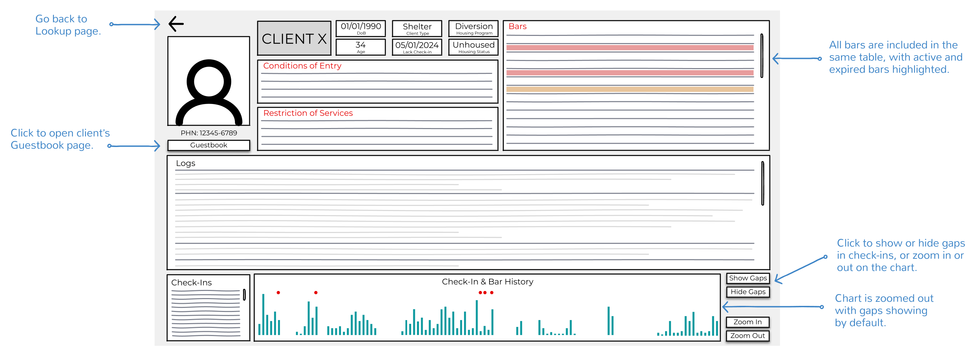Click the 01/01/1990 DoB field

(361, 28)
